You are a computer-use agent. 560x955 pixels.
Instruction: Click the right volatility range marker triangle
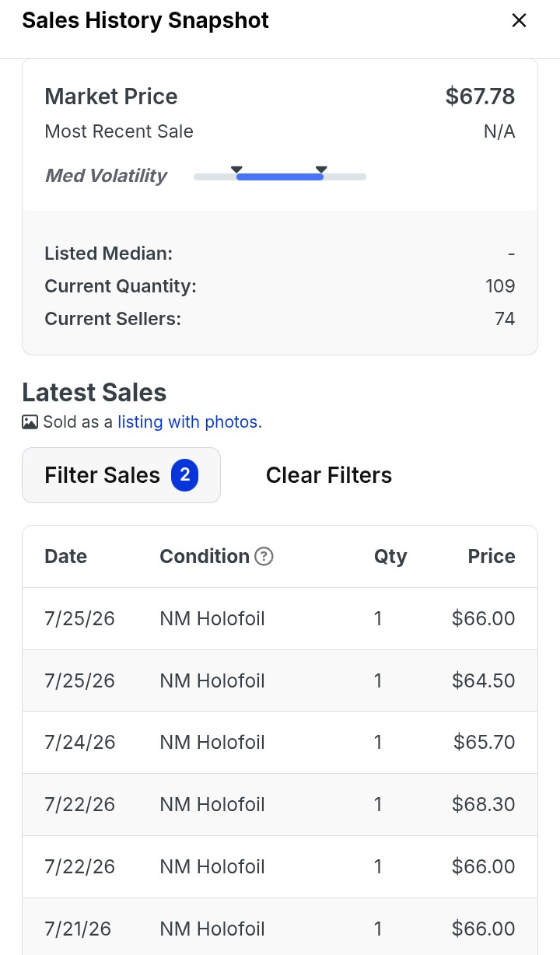[321, 170]
